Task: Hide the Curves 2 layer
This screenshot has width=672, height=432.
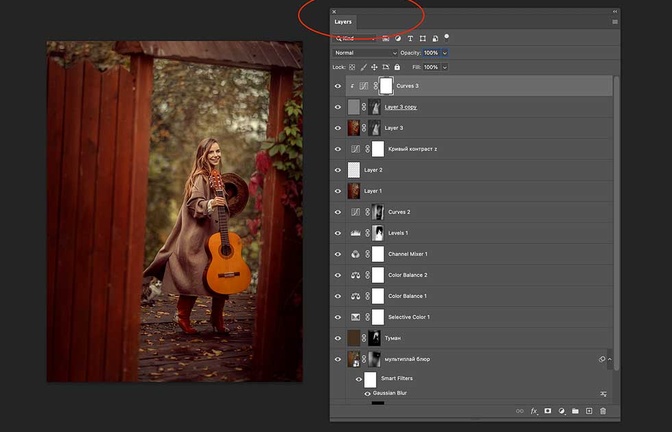Action: 338,212
